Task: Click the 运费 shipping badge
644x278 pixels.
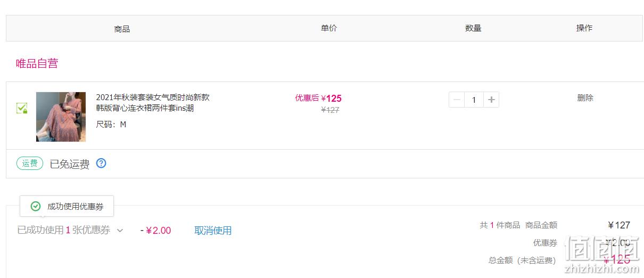Action: (x=30, y=163)
